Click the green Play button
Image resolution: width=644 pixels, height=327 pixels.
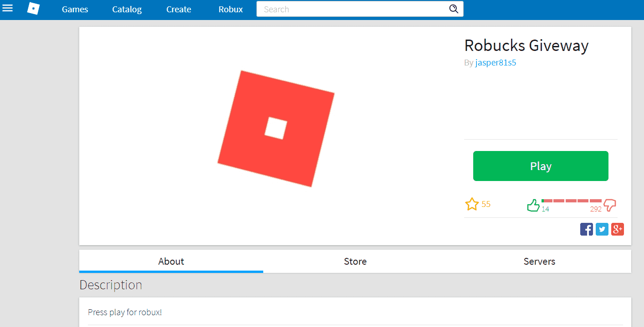(x=541, y=166)
